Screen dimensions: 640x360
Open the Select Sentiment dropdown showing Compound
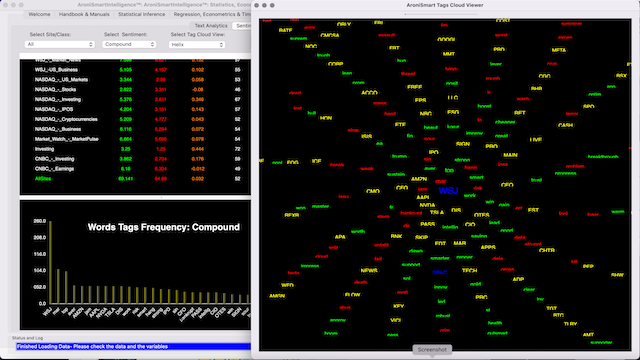[129, 44]
